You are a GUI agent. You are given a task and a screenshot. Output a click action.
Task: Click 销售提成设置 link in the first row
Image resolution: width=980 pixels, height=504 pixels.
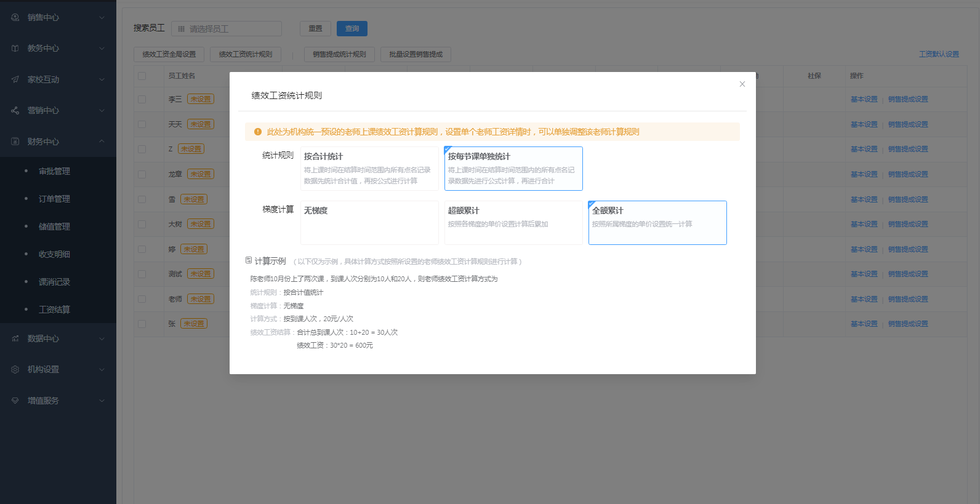(x=908, y=99)
